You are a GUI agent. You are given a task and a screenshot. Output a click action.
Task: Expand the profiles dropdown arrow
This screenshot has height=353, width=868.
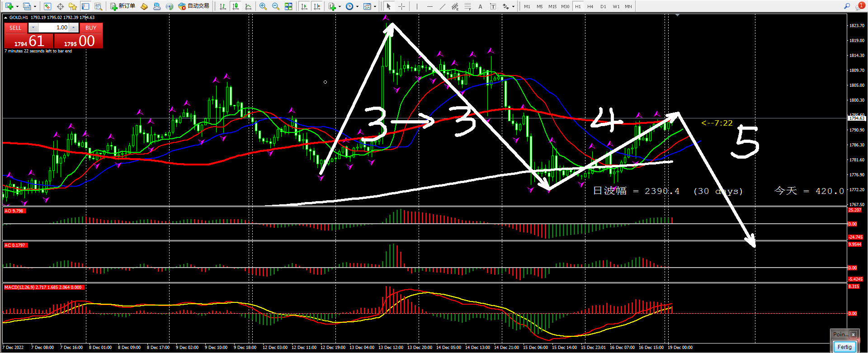click(x=35, y=6)
